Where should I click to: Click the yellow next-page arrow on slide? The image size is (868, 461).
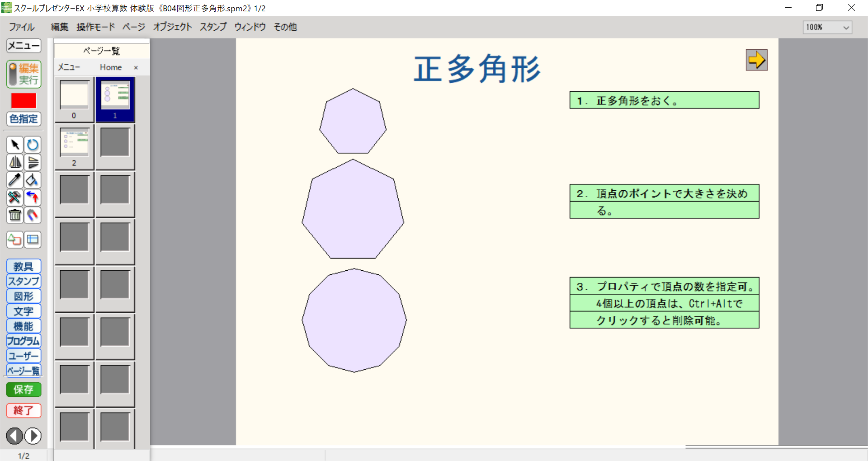tap(756, 60)
